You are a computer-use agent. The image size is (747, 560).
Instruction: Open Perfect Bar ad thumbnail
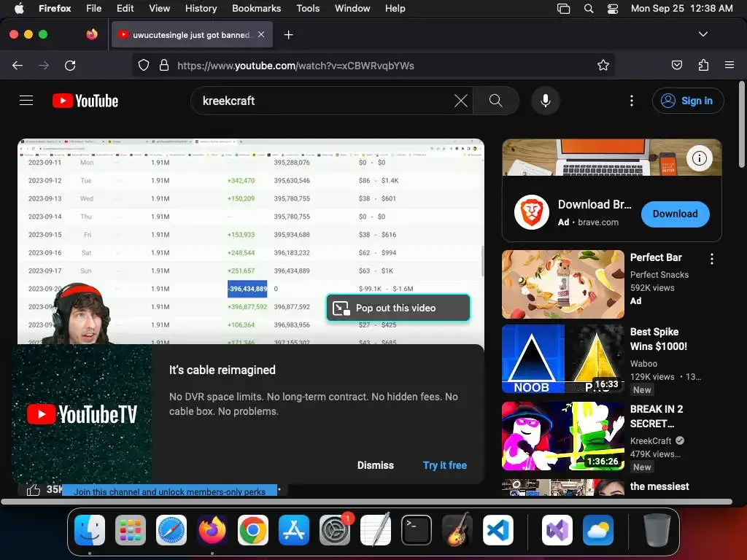(x=563, y=284)
